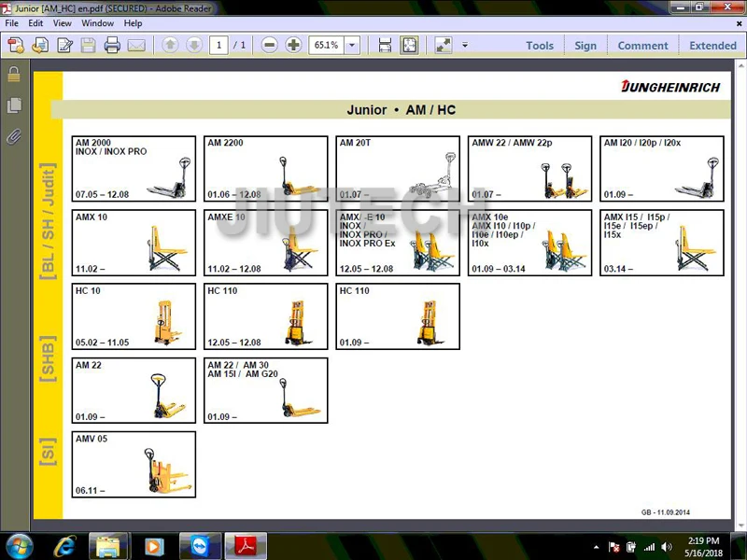Click the fit width scrolling icon

385,45
